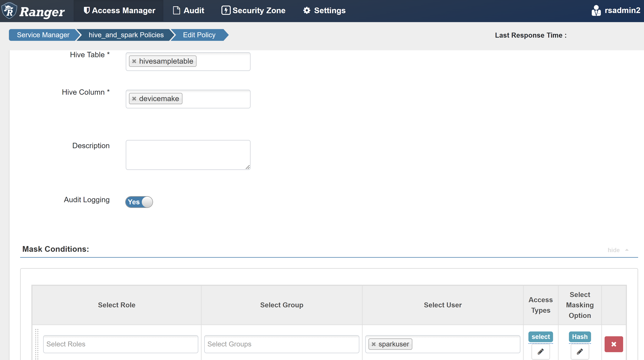Open the Settings menu

click(x=324, y=10)
